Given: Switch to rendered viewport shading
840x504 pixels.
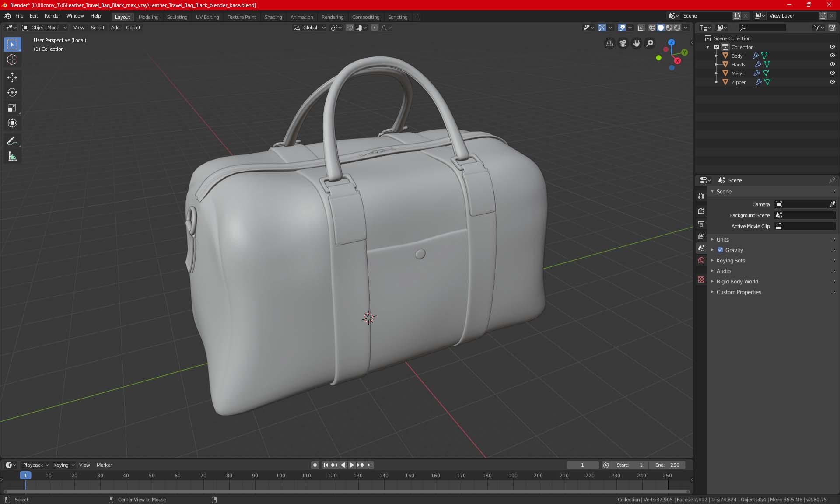Looking at the screenshot, I should [x=677, y=28].
